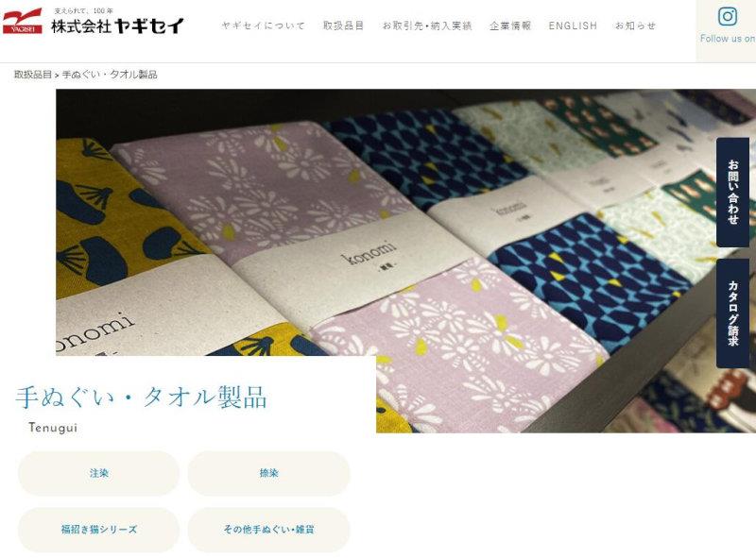Click the Follow us on text
The width and height of the screenshot is (756, 558).
[x=728, y=39]
